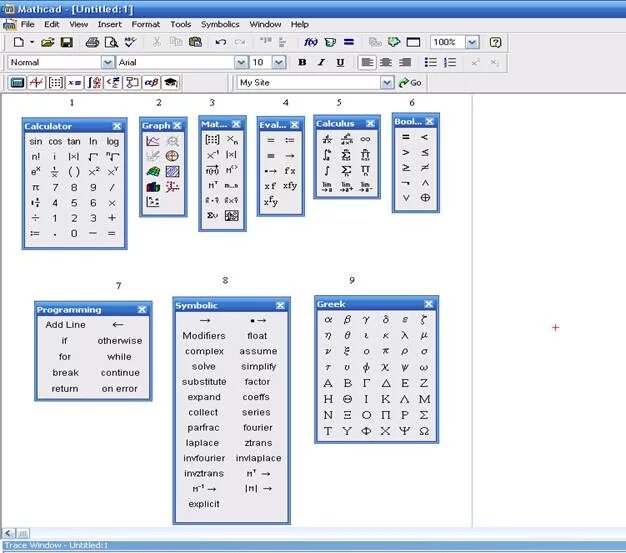Open the Calculator toolbar icon

[x=17, y=83]
